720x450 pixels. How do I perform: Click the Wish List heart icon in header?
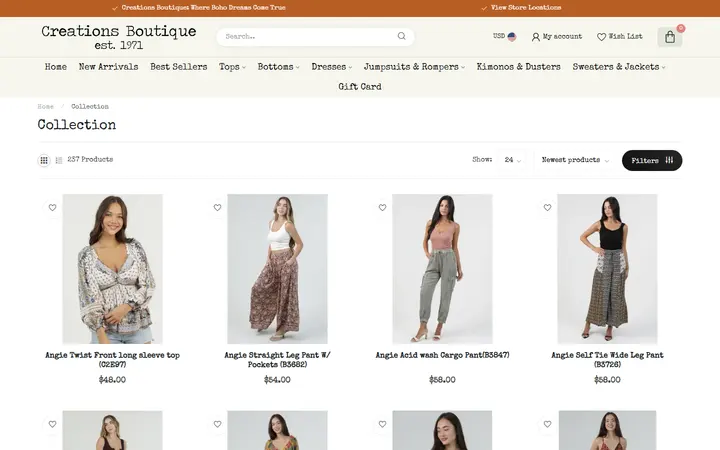click(x=601, y=37)
